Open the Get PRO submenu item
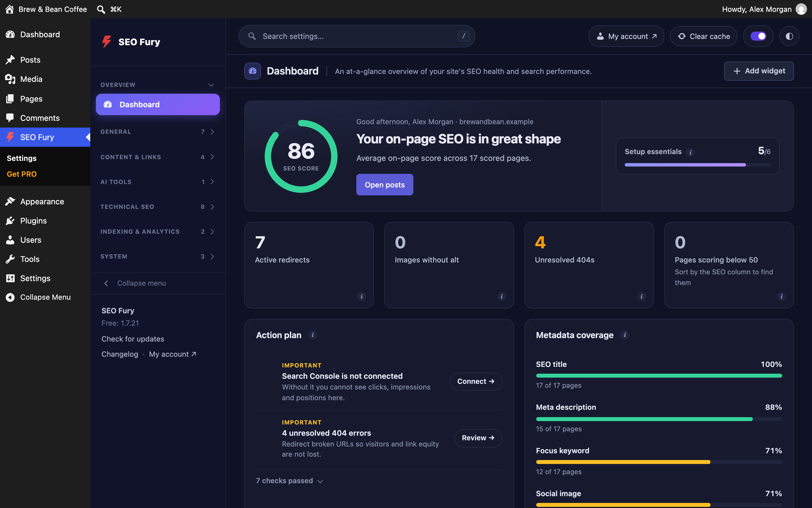Viewport: 812px width, 508px height. [22, 174]
